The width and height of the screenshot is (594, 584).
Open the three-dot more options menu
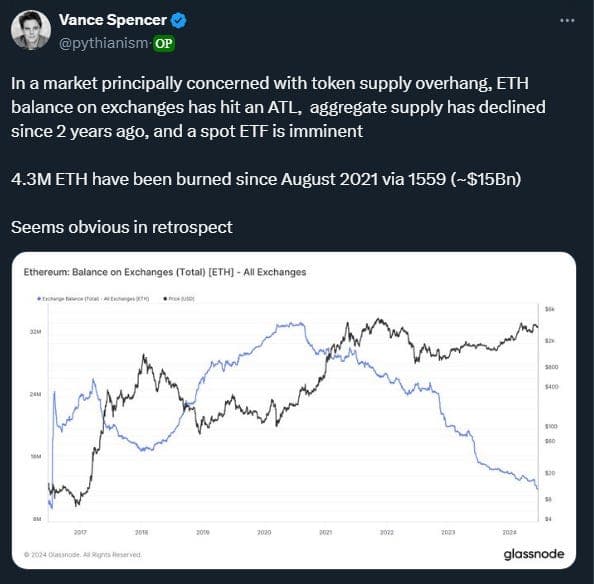[x=567, y=20]
